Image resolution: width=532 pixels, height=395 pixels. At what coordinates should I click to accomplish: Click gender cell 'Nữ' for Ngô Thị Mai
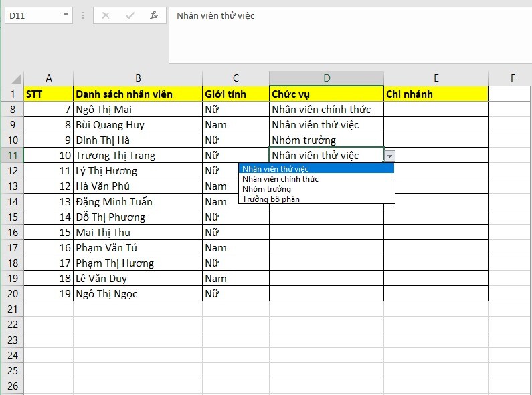click(236, 110)
